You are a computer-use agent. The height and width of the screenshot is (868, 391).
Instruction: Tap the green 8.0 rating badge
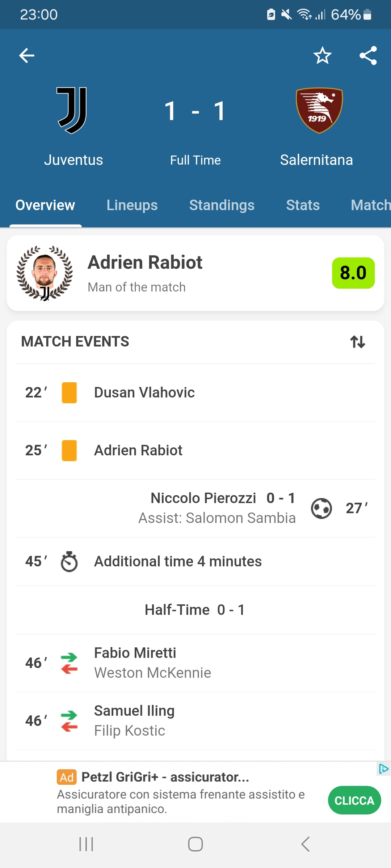pyautogui.click(x=353, y=273)
